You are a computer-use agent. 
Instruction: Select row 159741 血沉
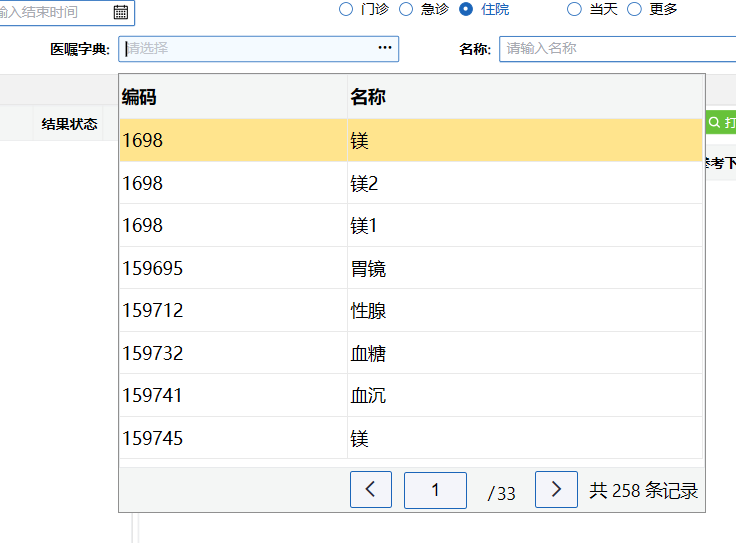point(411,395)
